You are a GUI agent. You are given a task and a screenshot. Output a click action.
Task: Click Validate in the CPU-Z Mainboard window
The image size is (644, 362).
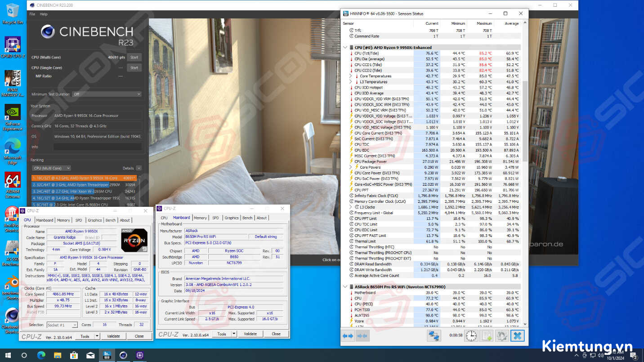[250, 334]
